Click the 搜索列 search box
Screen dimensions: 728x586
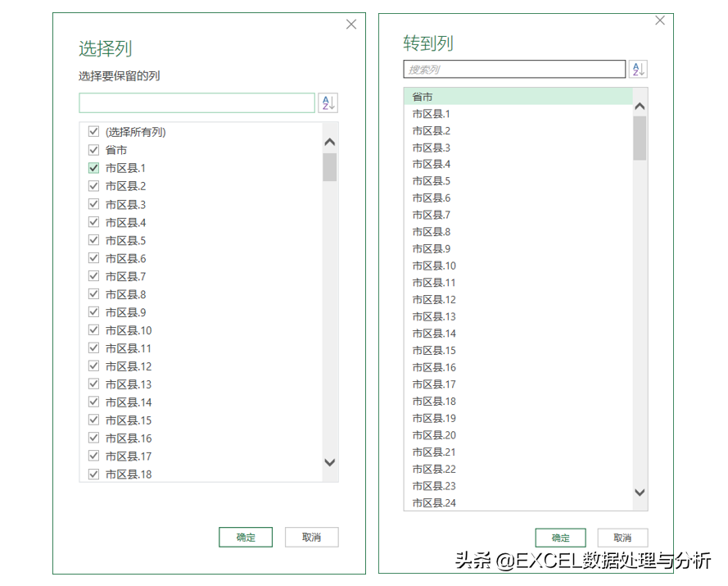click(514, 69)
